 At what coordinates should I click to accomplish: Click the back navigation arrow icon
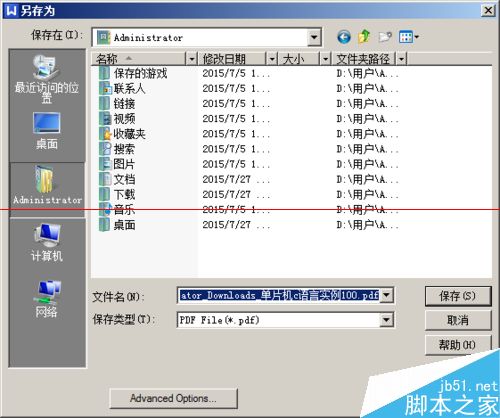pyautogui.click(x=344, y=37)
